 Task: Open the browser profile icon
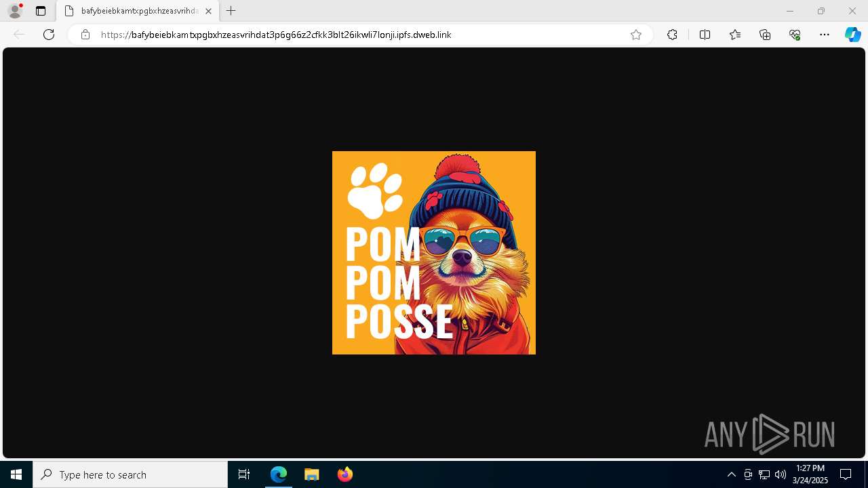[x=15, y=11]
